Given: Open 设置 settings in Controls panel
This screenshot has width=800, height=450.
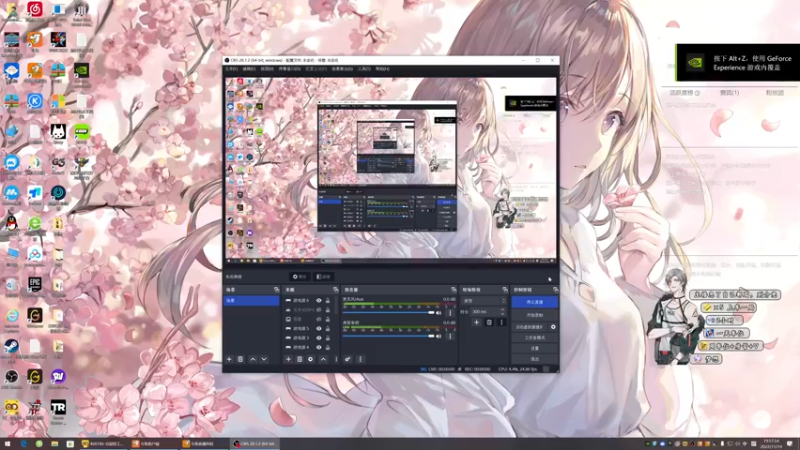Looking at the screenshot, I should 535,348.
